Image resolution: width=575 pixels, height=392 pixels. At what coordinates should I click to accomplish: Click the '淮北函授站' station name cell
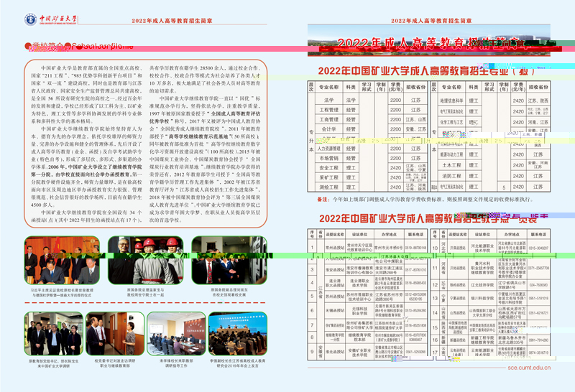[x=335, y=352]
